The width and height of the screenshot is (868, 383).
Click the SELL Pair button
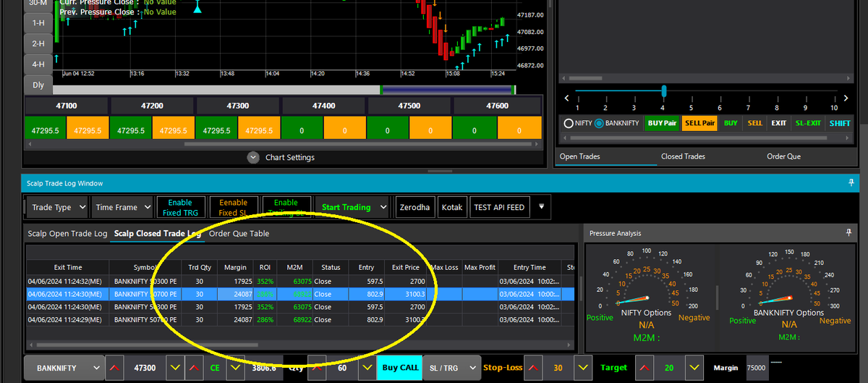coord(699,123)
